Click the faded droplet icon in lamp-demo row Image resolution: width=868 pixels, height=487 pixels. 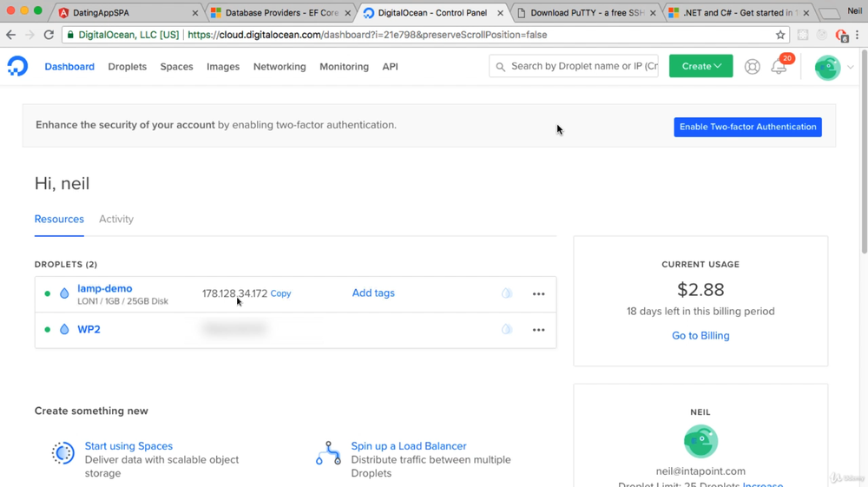(x=507, y=293)
